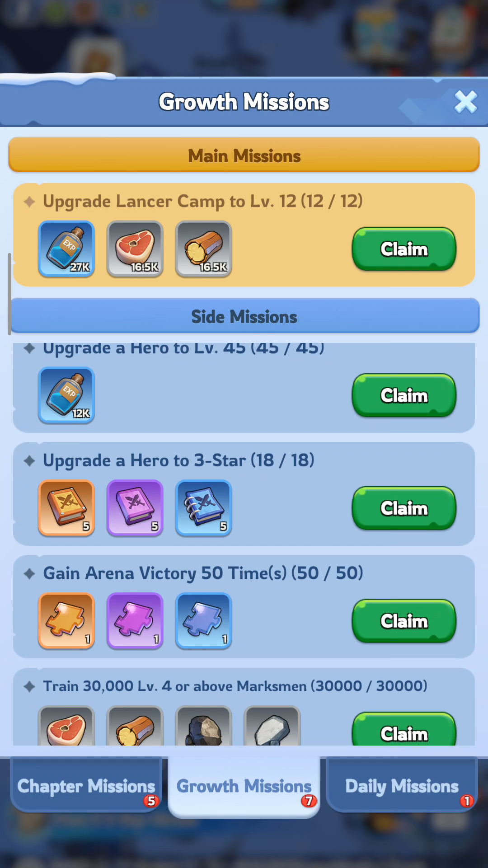488x868 pixels.
Task: Select the blue combat manual book icon
Action: click(x=204, y=508)
